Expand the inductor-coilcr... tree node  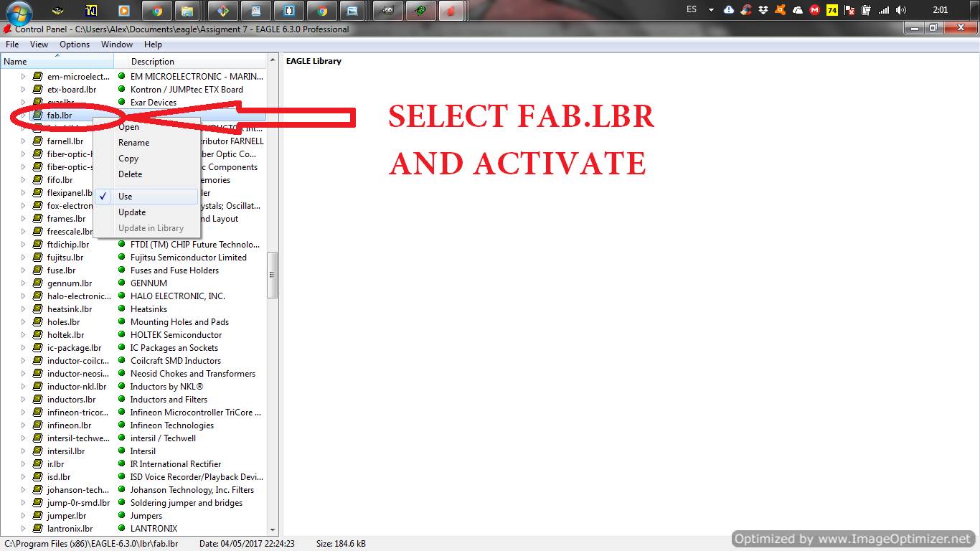pyautogui.click(x=23, y=361)
